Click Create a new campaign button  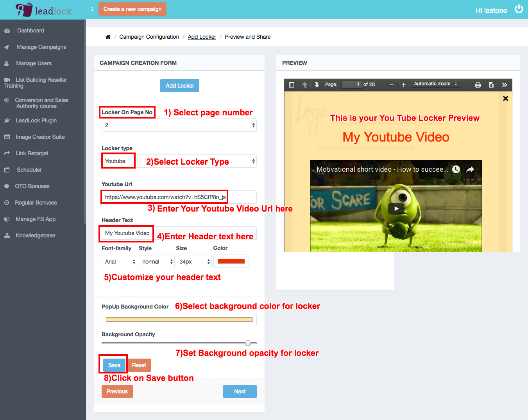132,9
